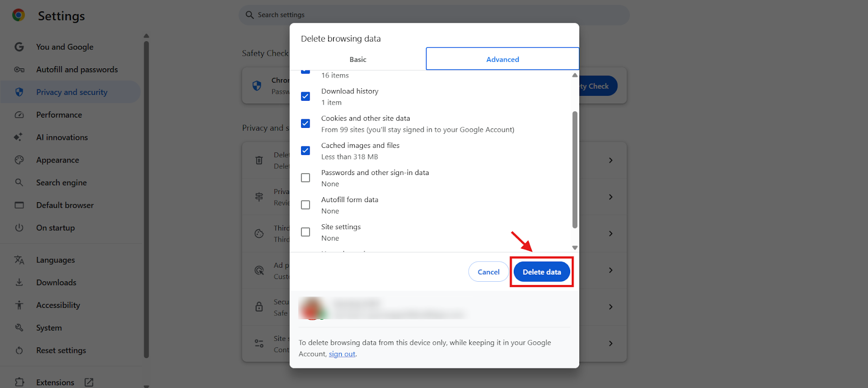Expand the first row chevron of the Privacy list
The image size is (868, 388).
click(611, 160)
